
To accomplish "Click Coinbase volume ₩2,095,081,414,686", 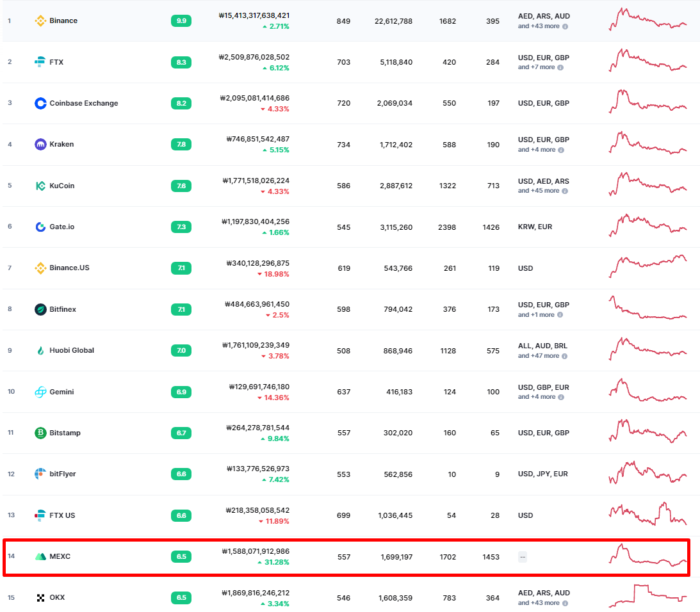I will point(255,98).
